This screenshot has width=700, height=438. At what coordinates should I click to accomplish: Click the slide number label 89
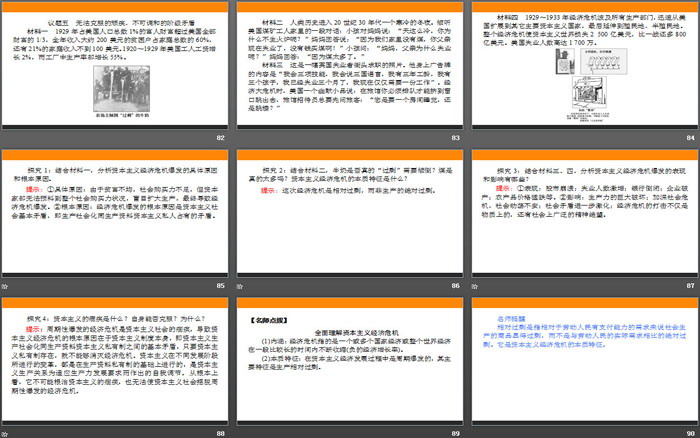[455, 433]
